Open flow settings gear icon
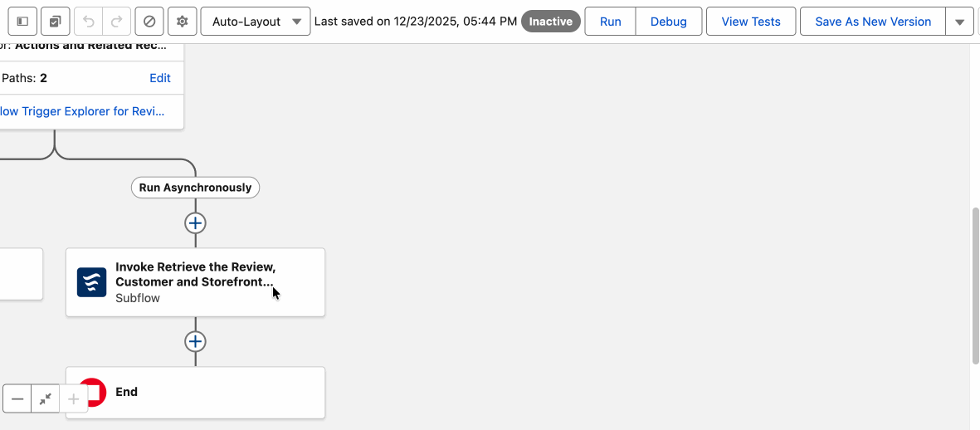The width and height of the screenshot is (980, 430). point(183,22)
